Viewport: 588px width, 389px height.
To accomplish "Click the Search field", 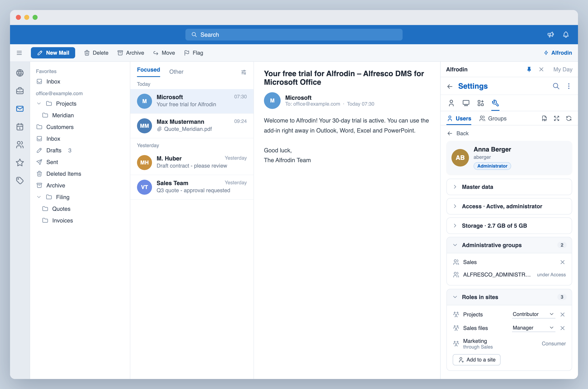I will [x=294, y=34].
